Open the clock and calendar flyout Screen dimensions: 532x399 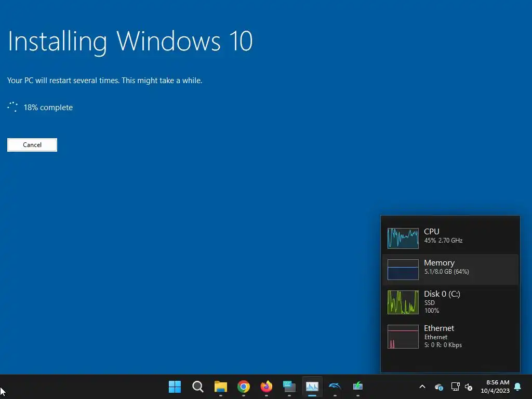click(x=495, y=387)
